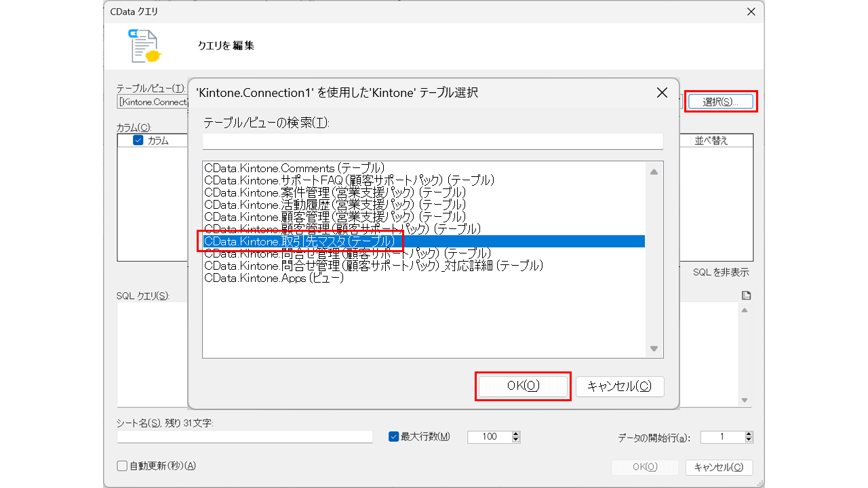
Task: Click the 選択(S)... button
Action: click(x=720, y=102)
